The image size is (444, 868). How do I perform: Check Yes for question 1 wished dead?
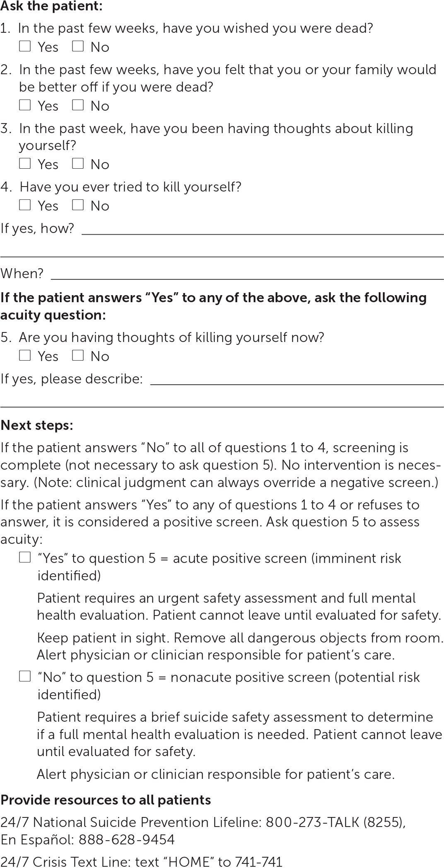[x=25, y=46]
